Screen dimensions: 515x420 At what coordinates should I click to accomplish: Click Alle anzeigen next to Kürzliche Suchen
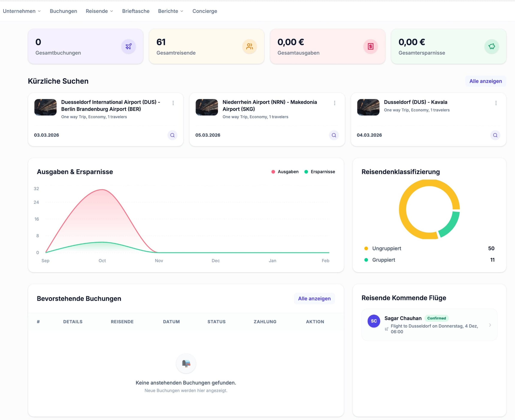click(x=485, y=81)
